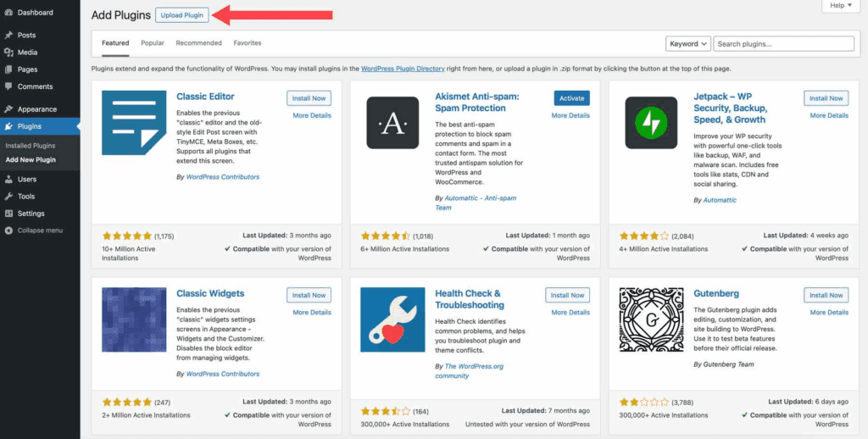Activate the Akismet Anti-spam plugin
The height and width of the screenshot is (439, 868).
tap(572, 98)
